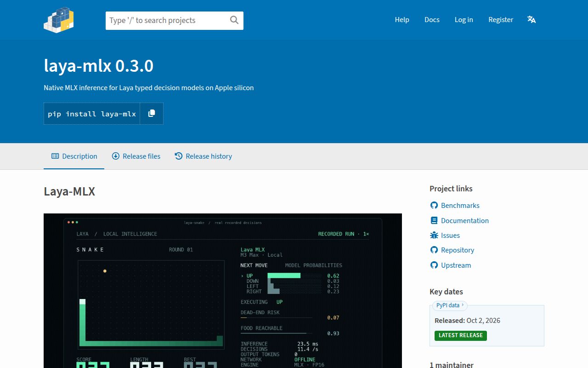Open the Repository project link

457,250
